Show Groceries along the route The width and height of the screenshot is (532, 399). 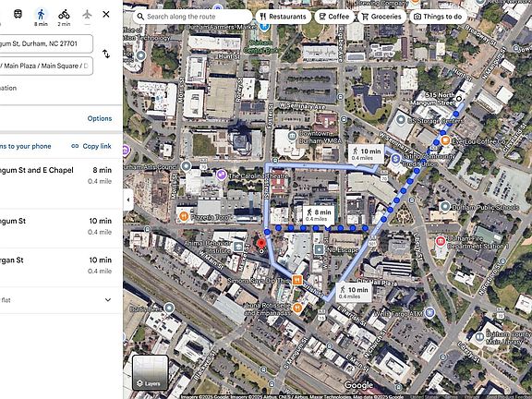(381, 17)
